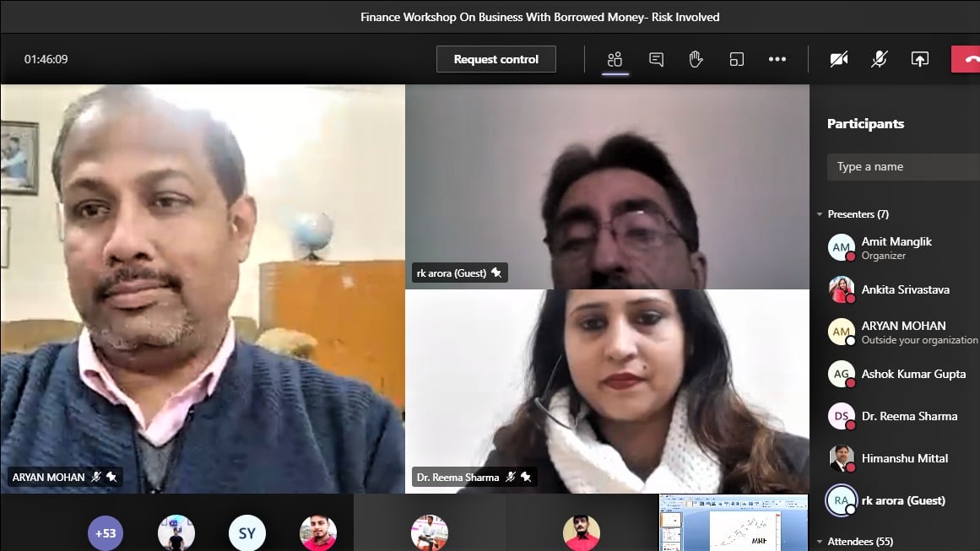980x551 pixels.
Task: Collapse the Presenters (7) section
Action: pyautogui.click(x=820, y=214)
